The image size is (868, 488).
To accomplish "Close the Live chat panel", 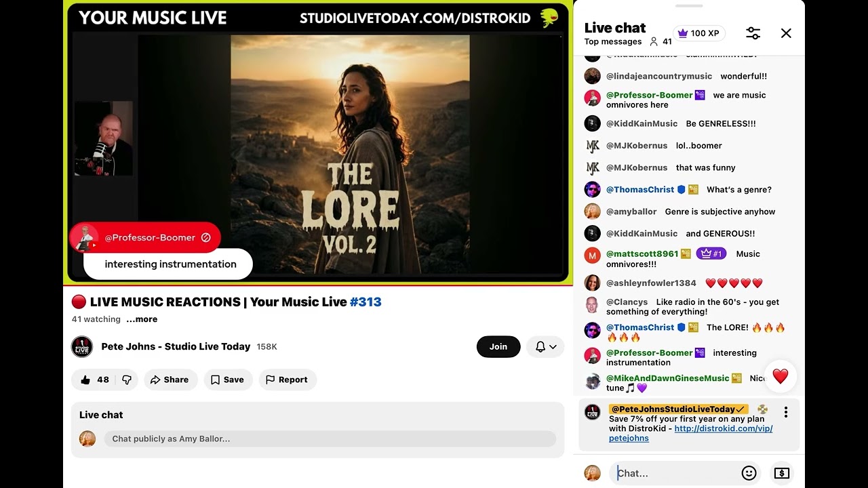I will point(786,33).
